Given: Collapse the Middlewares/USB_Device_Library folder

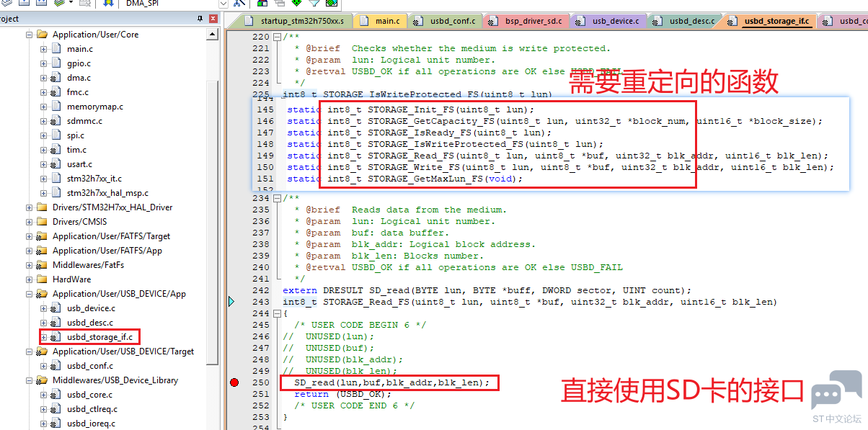Looking at the screenshot, I should point(30,380).
